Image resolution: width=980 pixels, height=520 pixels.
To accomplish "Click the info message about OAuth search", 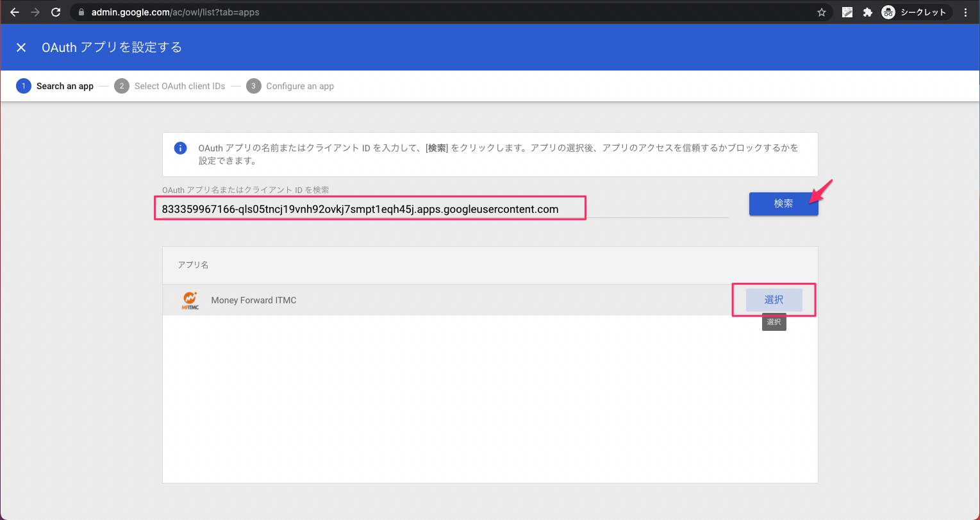I will pyautogui.click(x=499, y=155).
